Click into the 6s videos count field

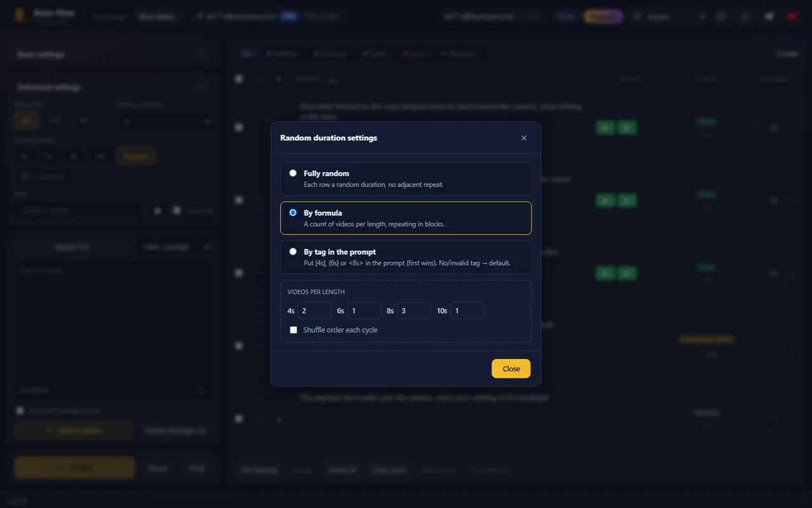tap(364, 311)
